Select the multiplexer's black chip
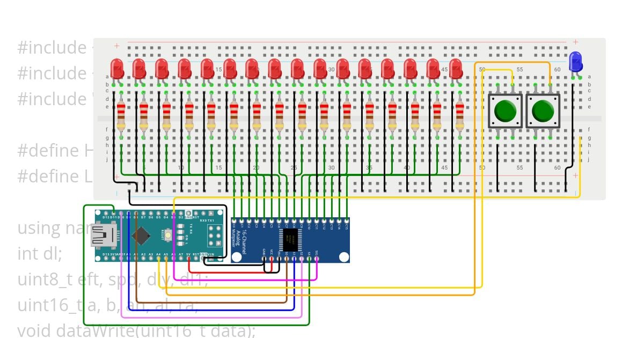The image size is (644, 338). (x=290, y=239)
